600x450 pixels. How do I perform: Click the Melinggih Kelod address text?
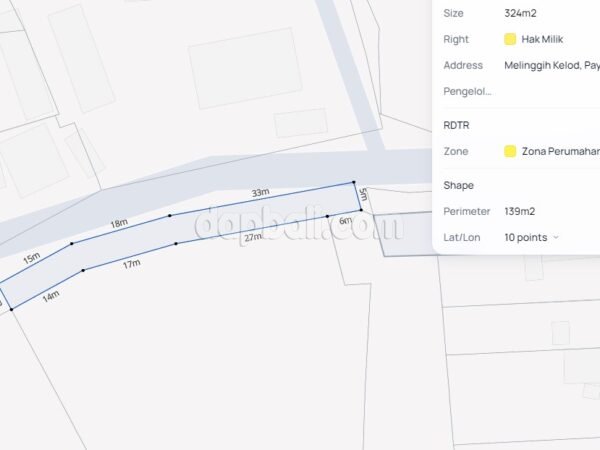point(552,65)
